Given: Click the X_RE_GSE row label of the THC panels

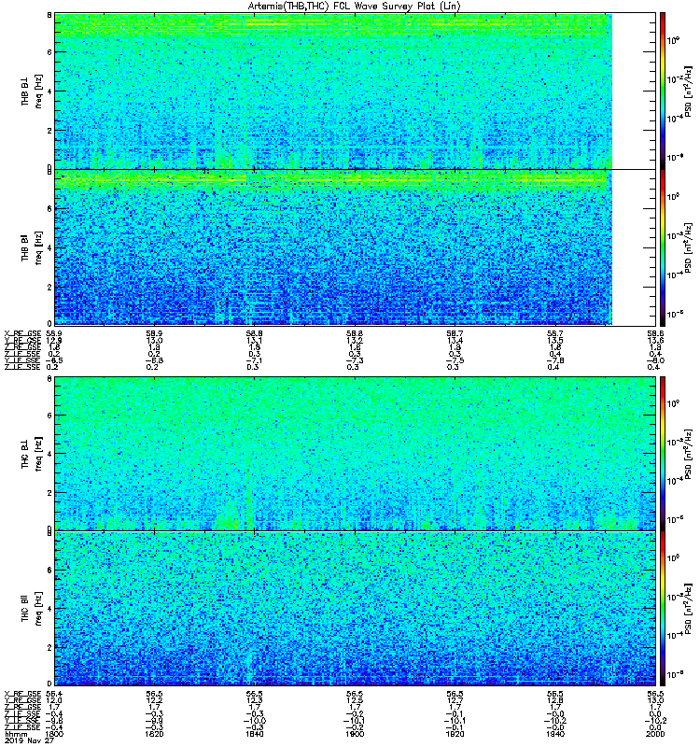Looking at the screenshot, I should point(22,694).
